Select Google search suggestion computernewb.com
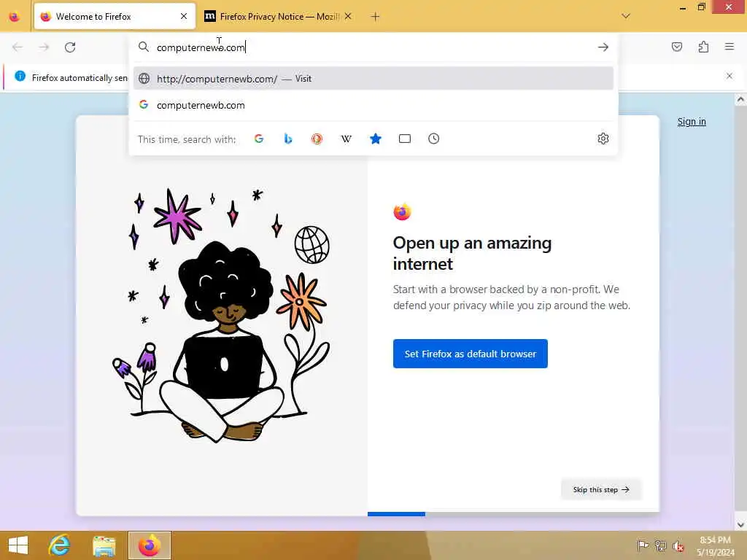747x560 pixels. 373,105
